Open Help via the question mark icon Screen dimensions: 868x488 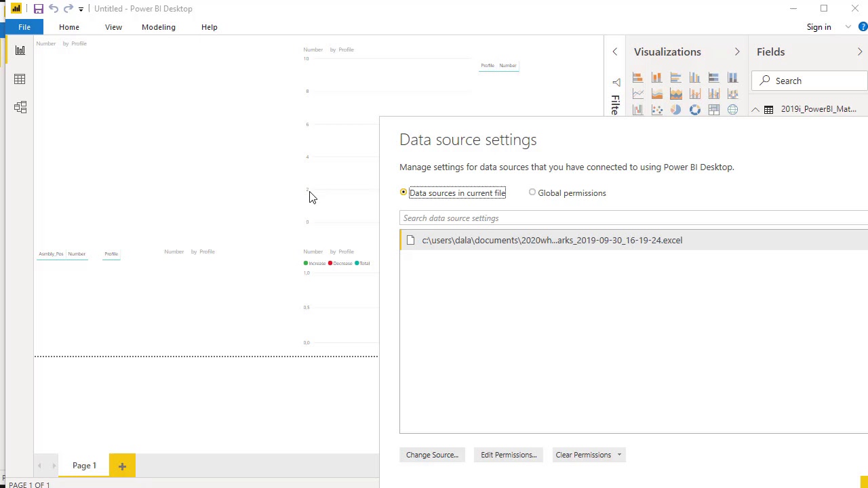pos(863,27)
